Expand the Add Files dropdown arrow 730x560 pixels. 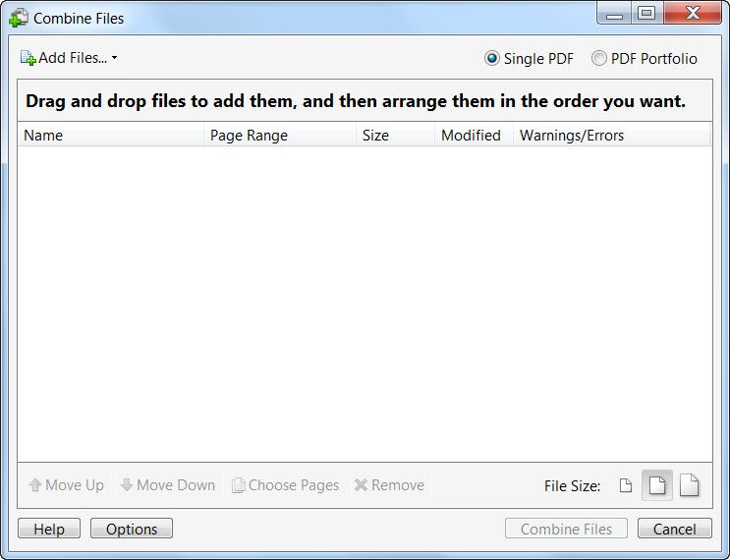114,58
